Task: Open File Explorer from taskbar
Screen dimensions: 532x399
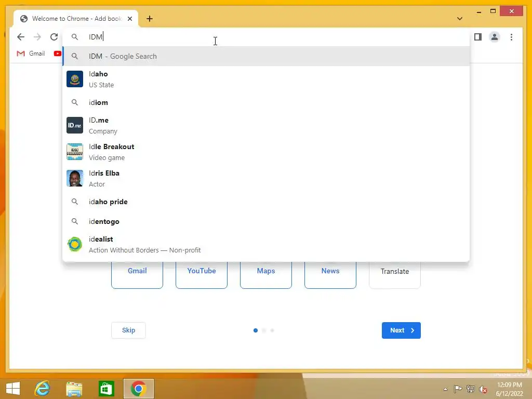Action: [74, 389]
